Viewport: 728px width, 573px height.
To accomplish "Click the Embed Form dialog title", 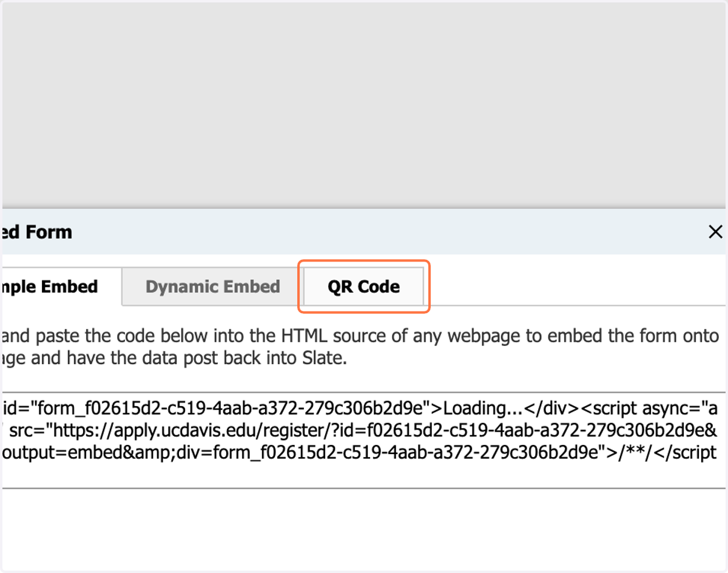I will point(36,232).
